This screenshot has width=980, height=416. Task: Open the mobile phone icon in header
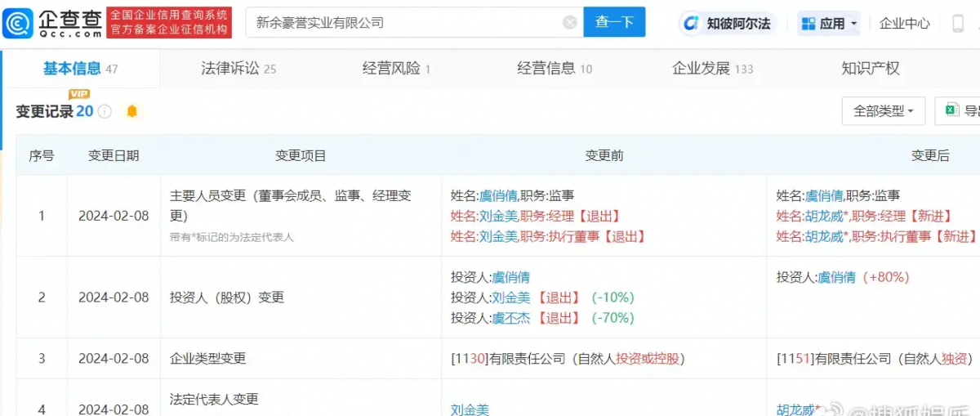pos(958,23)
